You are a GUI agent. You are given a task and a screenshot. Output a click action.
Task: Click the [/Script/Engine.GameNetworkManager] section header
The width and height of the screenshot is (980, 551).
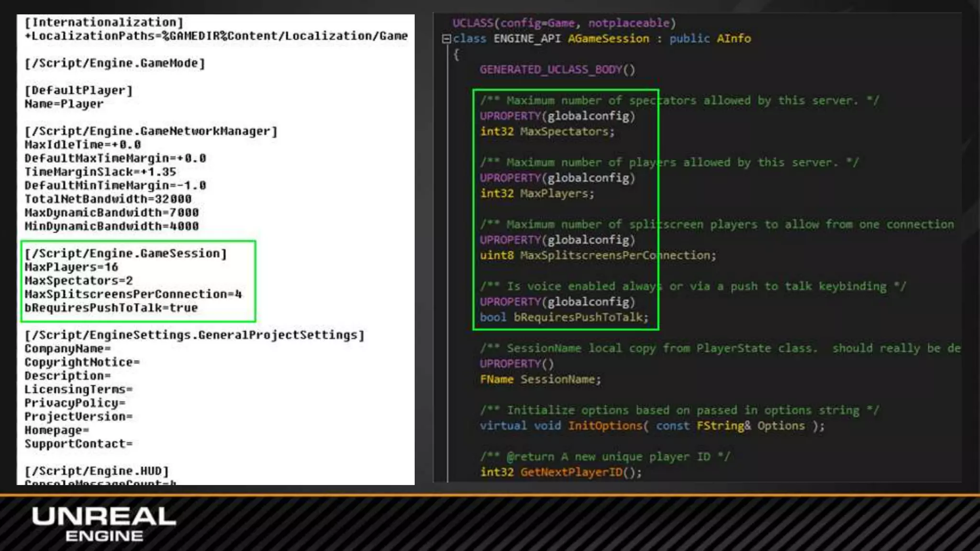pyautogui.click(x=151, y=131)
